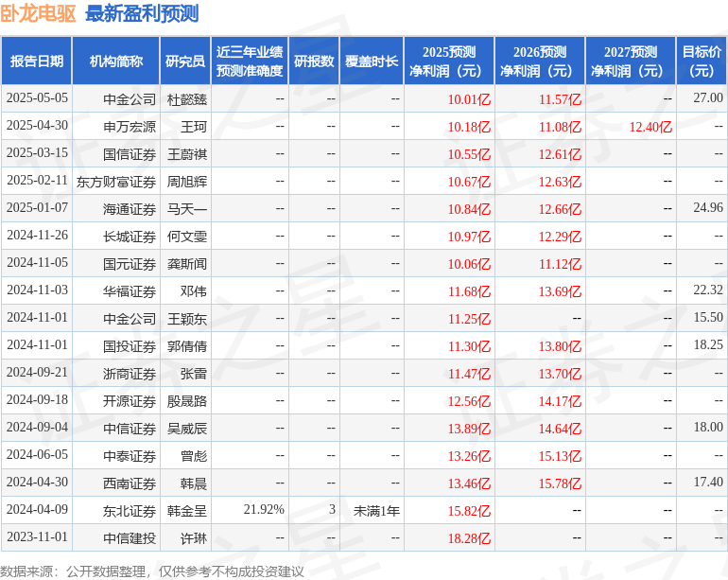Screen dimensions: 728x580
Task: Select the 目标价 column header
Action: (702, 61)
